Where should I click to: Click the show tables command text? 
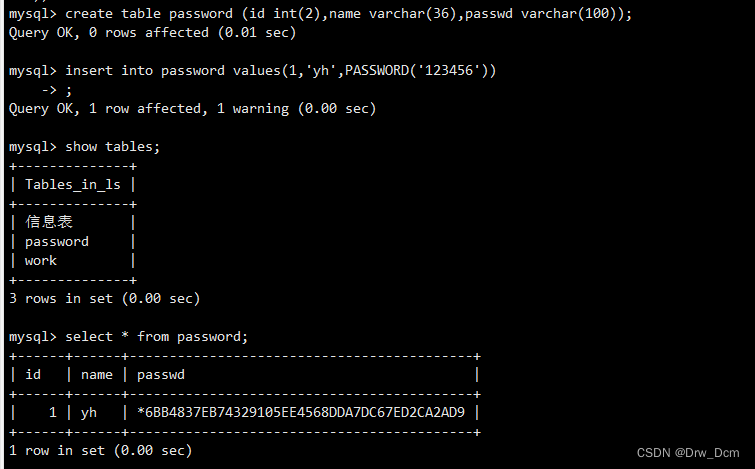tap(112, 146)
